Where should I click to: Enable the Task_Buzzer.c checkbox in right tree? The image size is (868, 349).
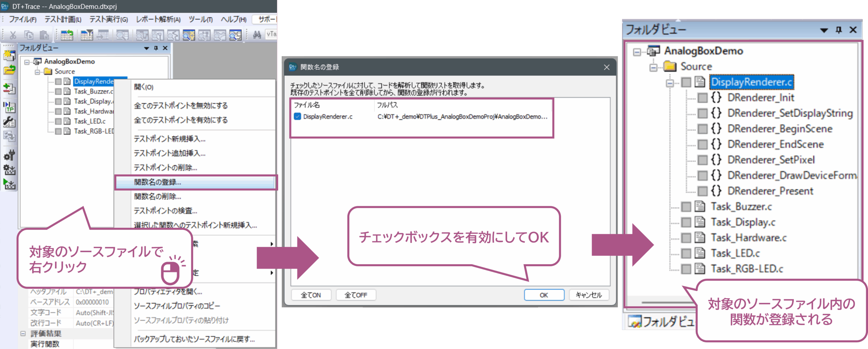click(686, 207)
